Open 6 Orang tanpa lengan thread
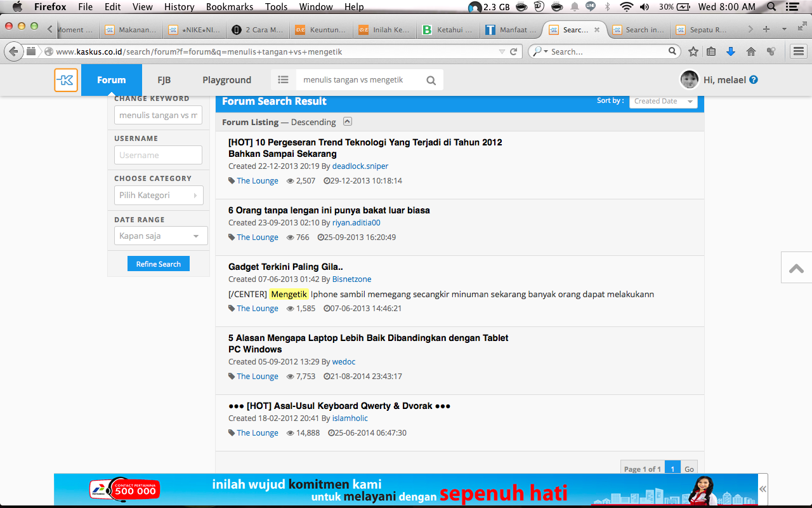 click(329, 210)
